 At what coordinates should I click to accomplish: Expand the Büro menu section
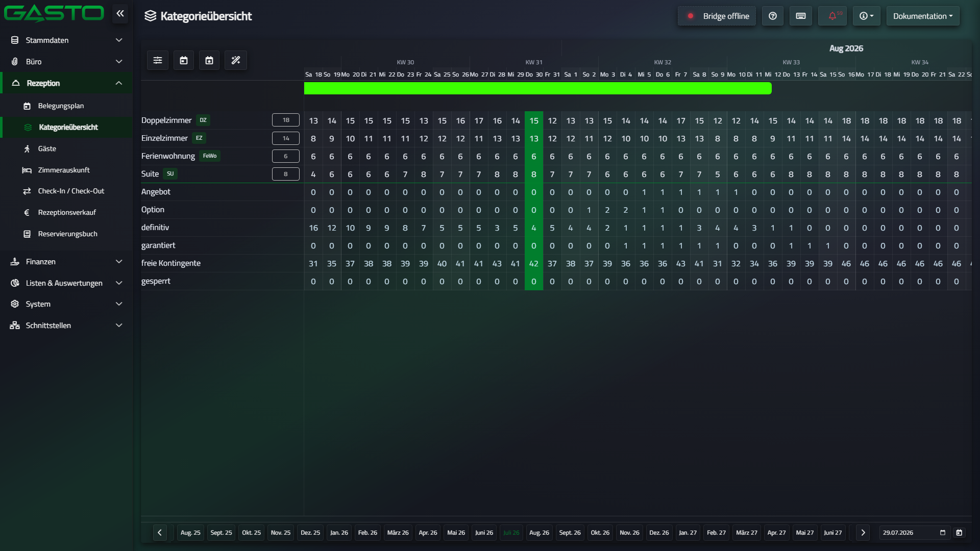point(66,62)
